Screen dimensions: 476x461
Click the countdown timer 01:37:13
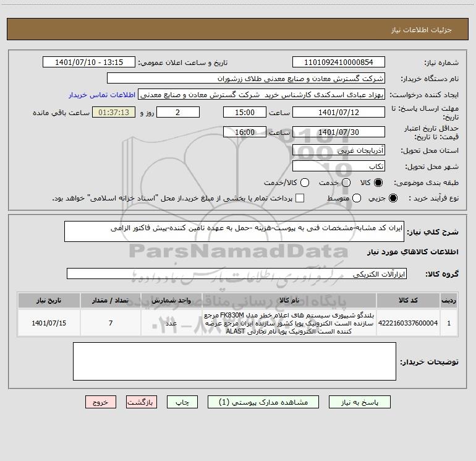114,112
